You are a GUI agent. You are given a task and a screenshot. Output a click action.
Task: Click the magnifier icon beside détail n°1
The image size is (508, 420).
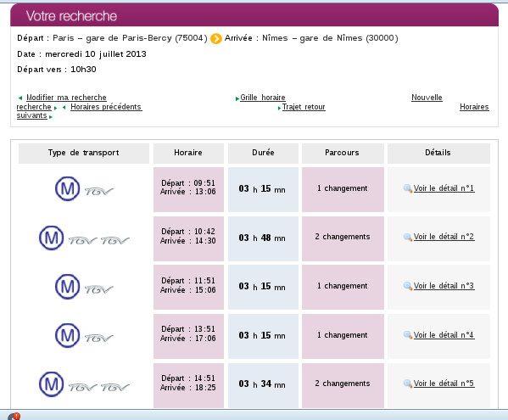[407, 188]
